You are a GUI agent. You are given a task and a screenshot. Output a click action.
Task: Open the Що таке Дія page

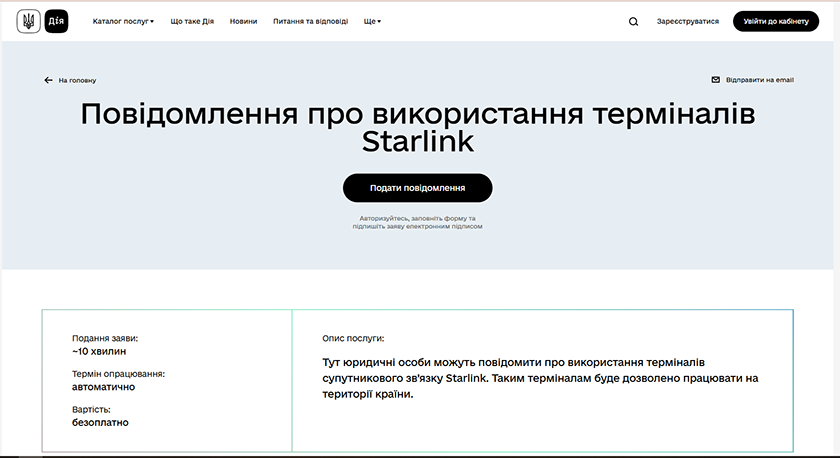tap(192, 21)
